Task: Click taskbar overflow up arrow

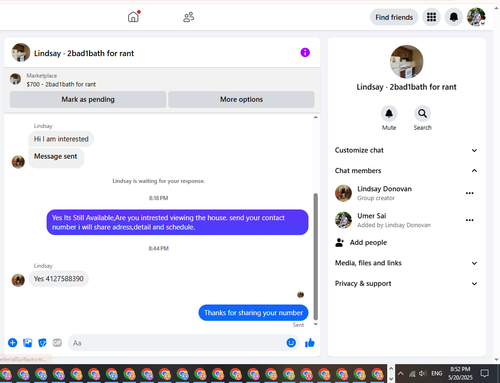Action: click(x=391, y=369)
